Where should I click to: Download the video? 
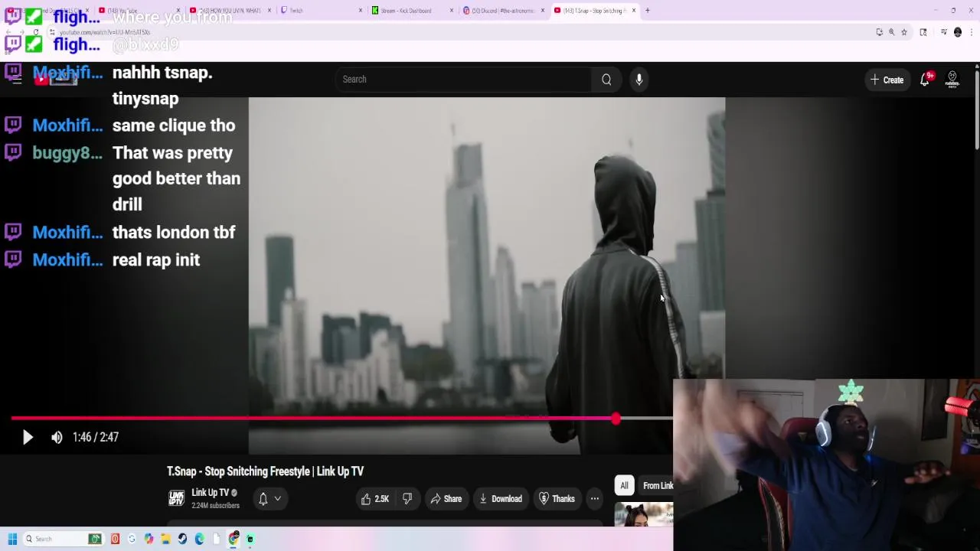pyautogui.click(x=501, y=499)
